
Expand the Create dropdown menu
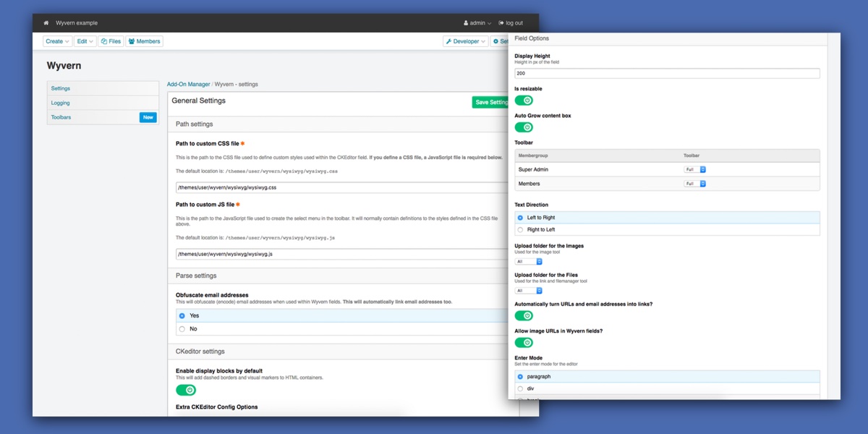point(58,41)
